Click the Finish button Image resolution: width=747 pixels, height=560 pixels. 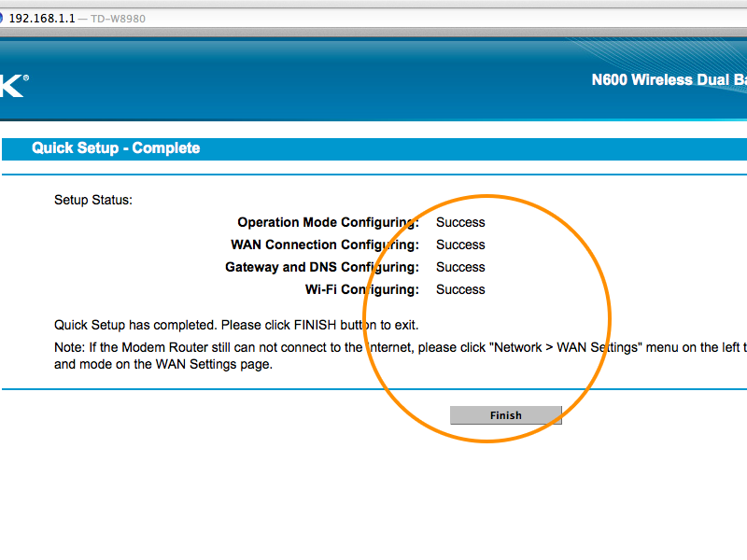click(x=505, y=415)
